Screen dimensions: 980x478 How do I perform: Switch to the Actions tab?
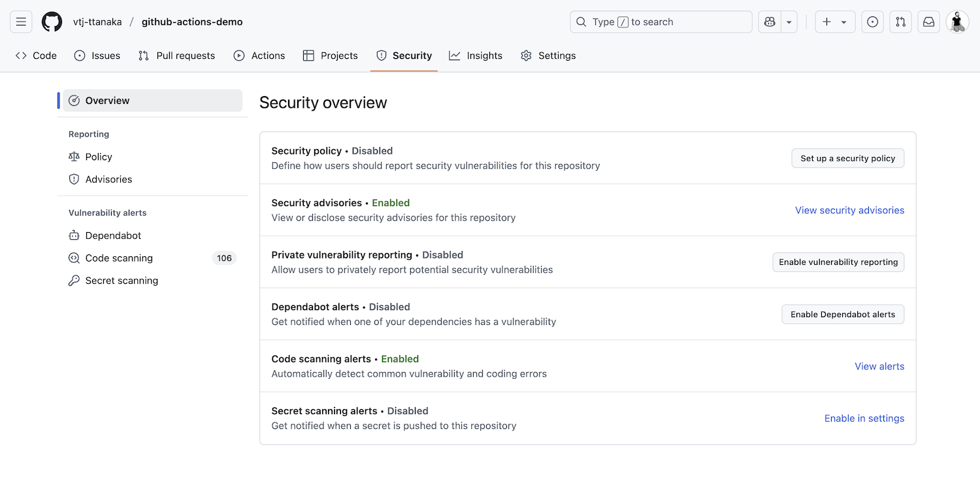click(x=259, y=56)
